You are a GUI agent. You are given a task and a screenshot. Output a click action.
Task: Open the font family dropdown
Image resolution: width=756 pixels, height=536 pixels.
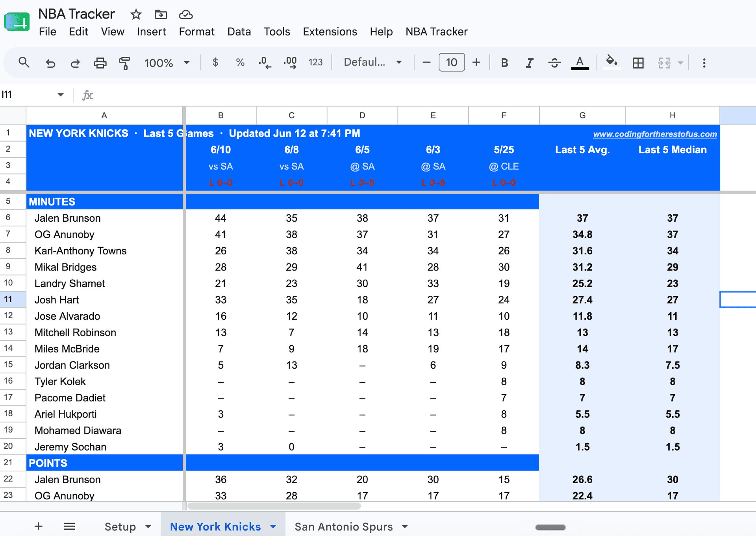[x=372, y=62]
